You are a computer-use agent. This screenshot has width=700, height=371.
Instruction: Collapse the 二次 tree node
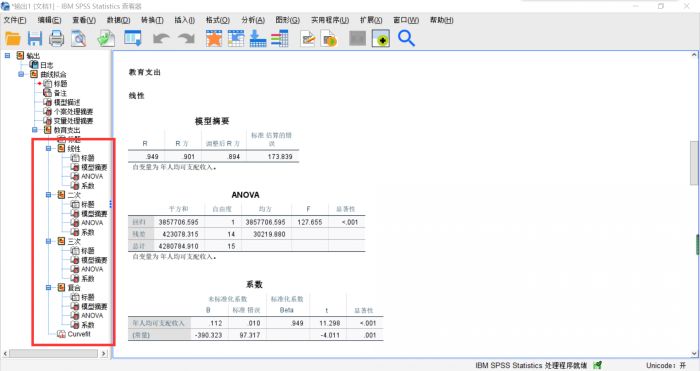pyautogui.click(x=48, y=195)
